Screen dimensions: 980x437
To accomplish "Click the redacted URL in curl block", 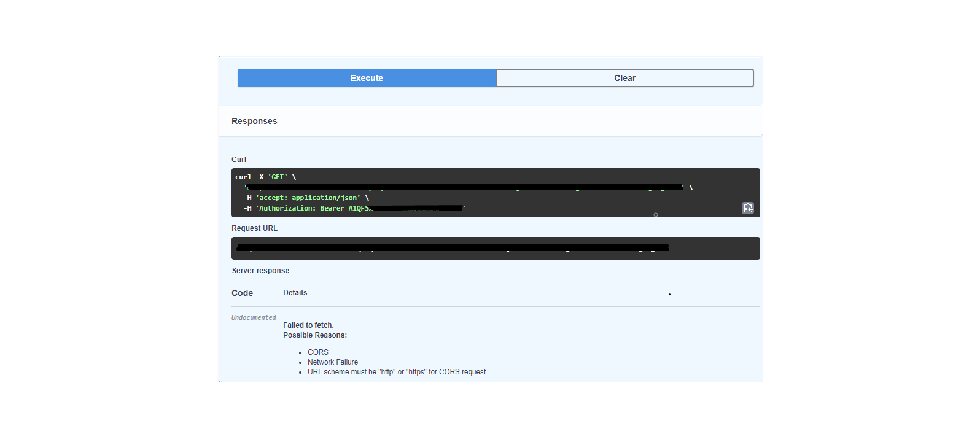I will (465, 187).
